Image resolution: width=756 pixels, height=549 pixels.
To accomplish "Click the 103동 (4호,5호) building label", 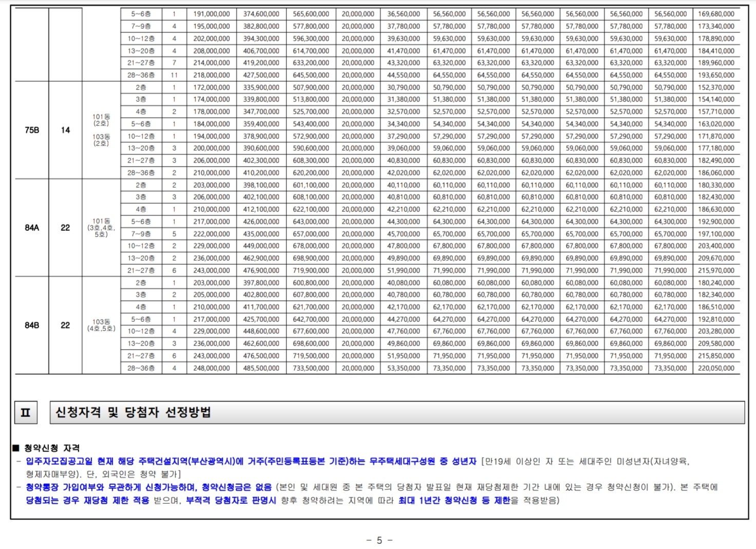I will (101, 325).
